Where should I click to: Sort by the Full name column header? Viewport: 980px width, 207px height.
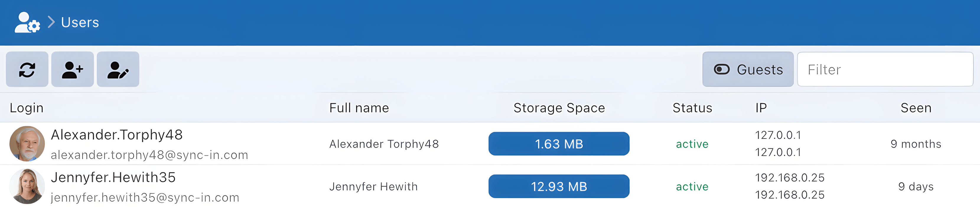[359, 108]
